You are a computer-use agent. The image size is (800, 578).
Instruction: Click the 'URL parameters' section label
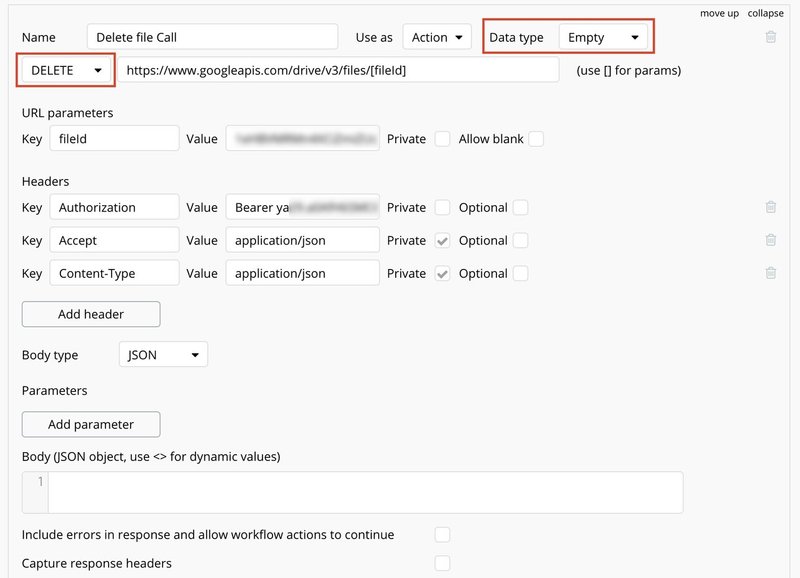tap(67, 113)
